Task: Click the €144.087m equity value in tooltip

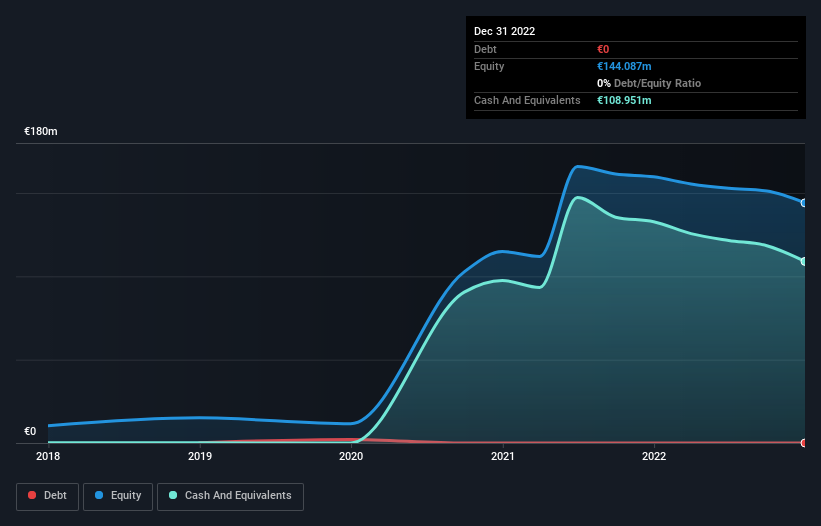Action: 624,66
